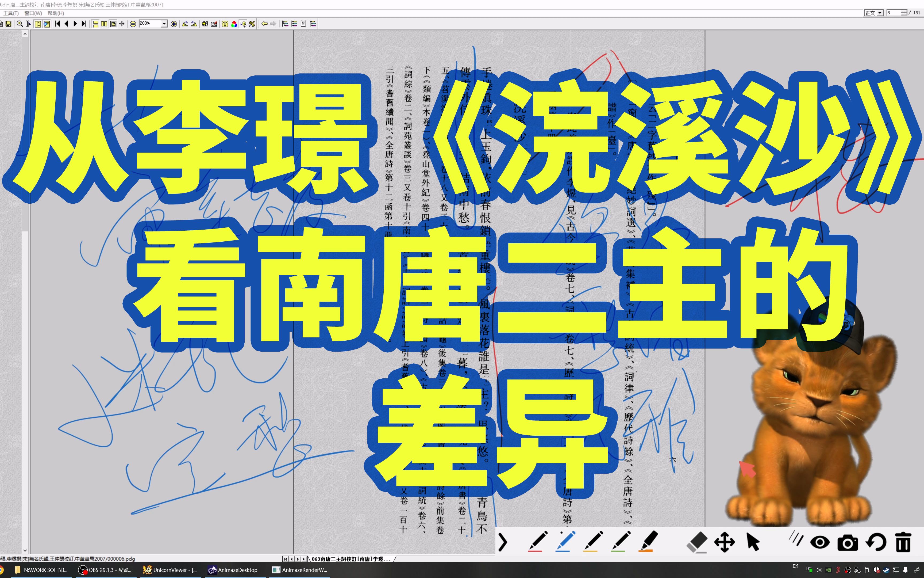Click the Save floppy disk icon
Screen dimensions: 924x578
tap(8, 24)
